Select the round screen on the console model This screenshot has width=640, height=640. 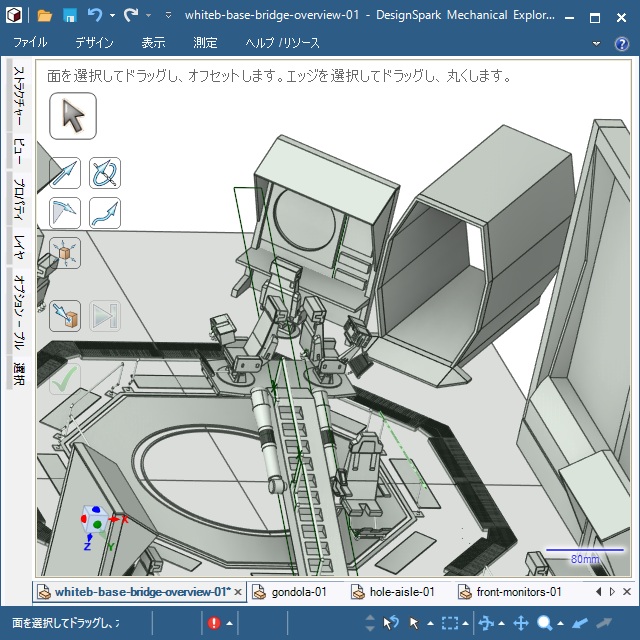point(304,219)
